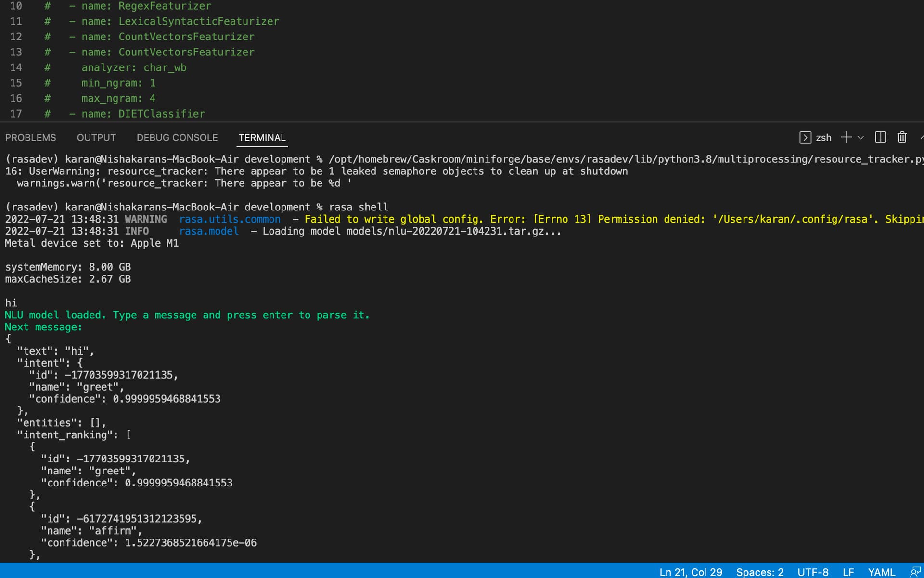Screen dimensions: 924x578
Task: Open the OUTPUT tab
Action: click(x=96, y=138)
